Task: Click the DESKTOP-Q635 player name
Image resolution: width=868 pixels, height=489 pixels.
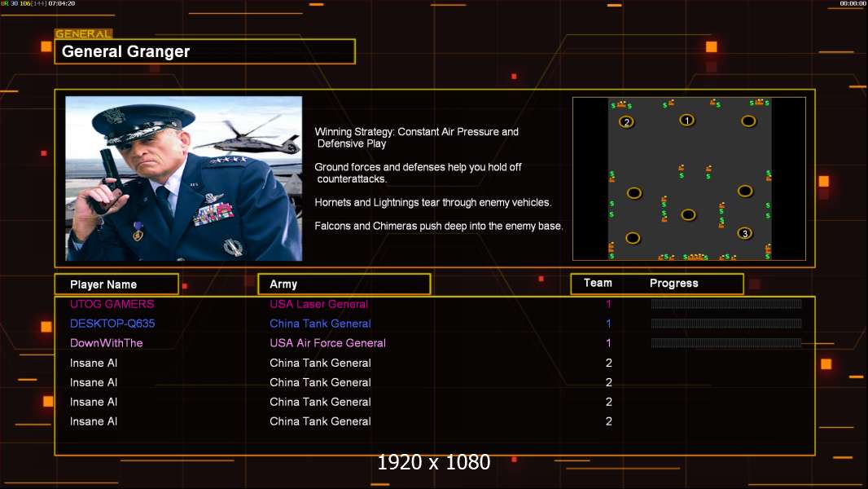Action: click(112, 324)
